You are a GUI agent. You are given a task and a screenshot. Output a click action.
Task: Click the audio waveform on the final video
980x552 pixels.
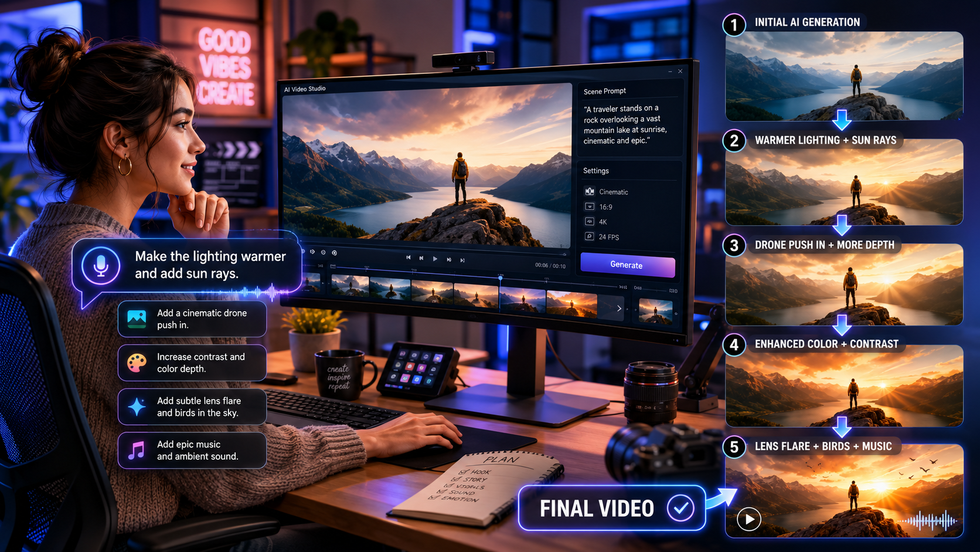click(930, 520)
